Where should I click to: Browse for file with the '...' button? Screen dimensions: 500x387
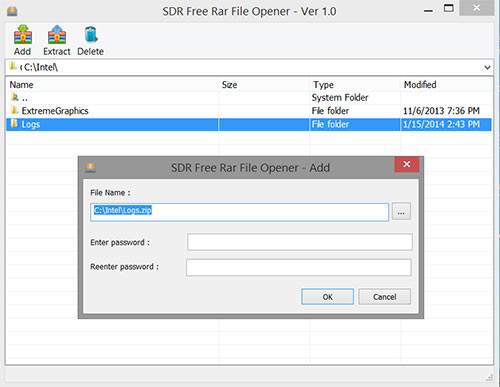[x=401, y=211]
